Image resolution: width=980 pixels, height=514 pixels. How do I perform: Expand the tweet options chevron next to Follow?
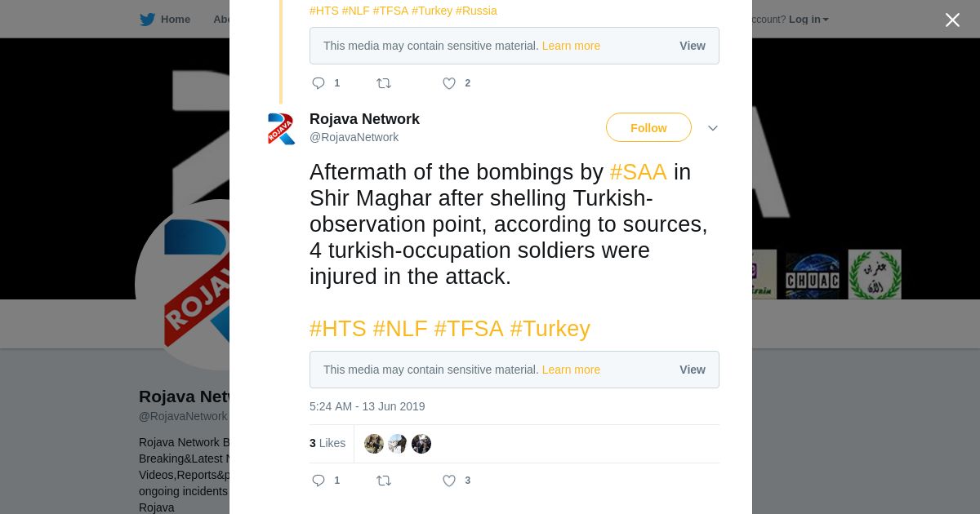(x=712, y=128)
